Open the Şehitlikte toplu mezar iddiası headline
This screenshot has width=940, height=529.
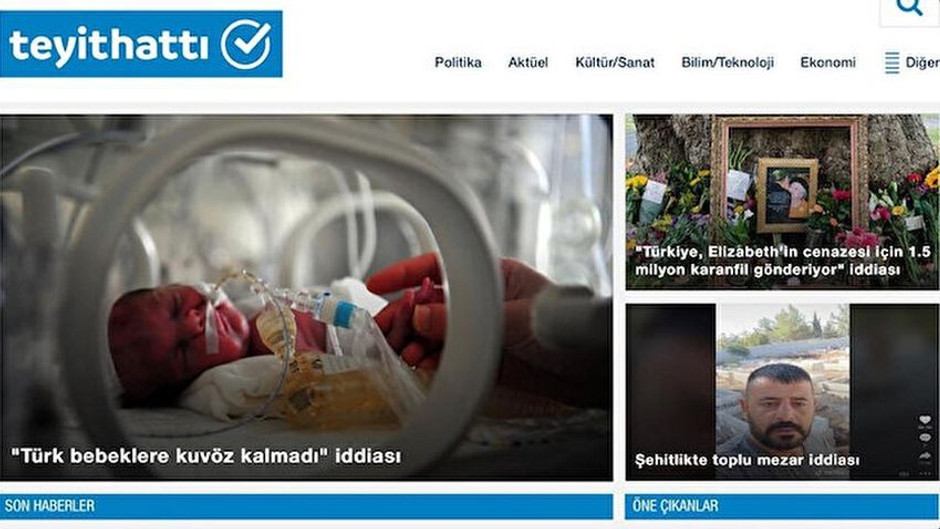coord(746,460)
